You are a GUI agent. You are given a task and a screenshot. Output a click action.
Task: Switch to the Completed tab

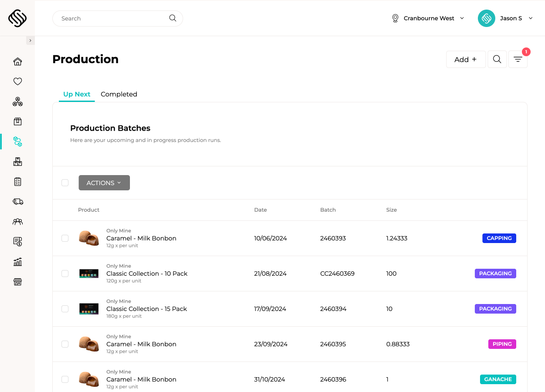tap(119, 94)
